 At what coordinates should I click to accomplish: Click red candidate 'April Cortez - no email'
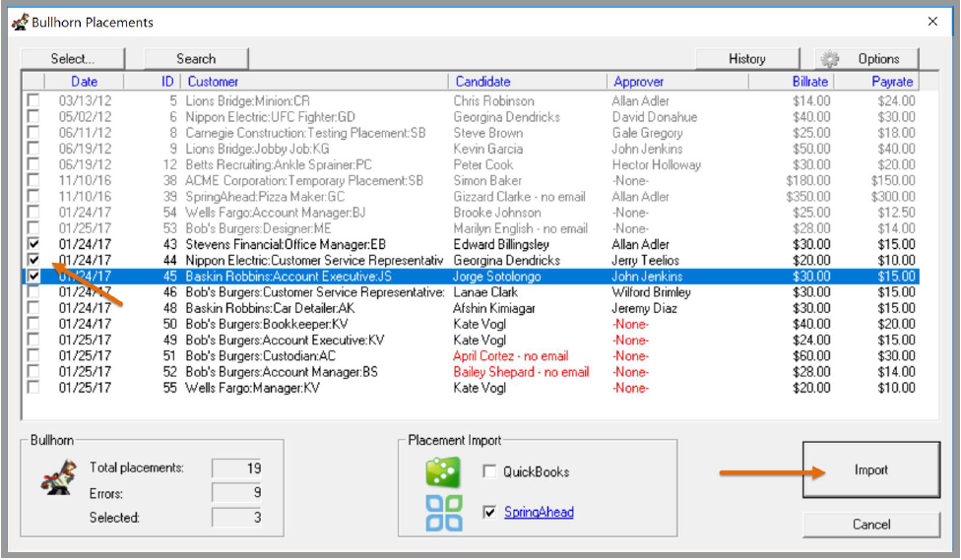pyautogui.click(x=510, y=355)
